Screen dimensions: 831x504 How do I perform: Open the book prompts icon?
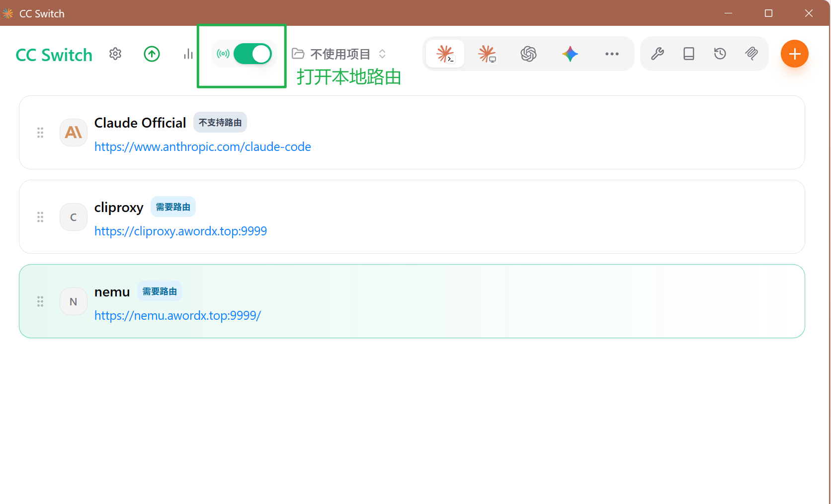(x=689, y=54)
